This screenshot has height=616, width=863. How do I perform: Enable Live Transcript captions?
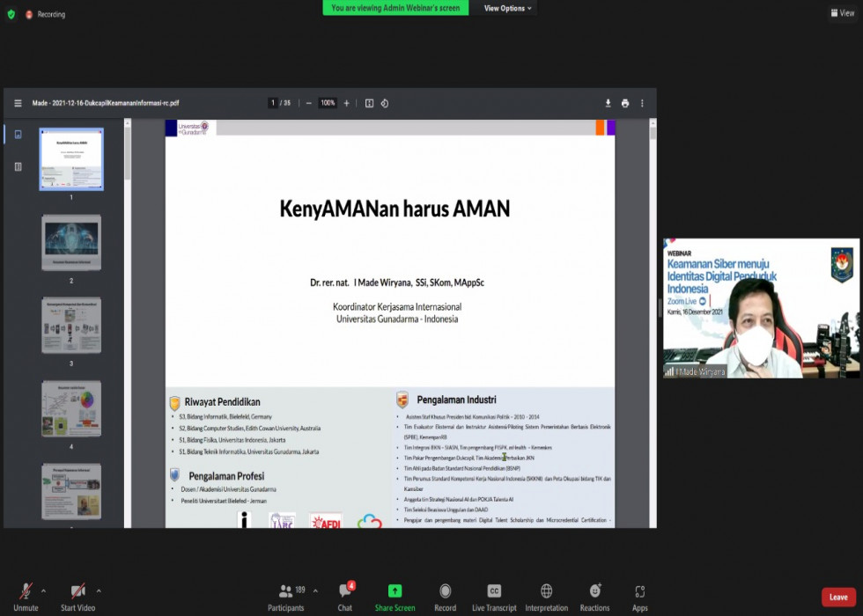(494, 592)
